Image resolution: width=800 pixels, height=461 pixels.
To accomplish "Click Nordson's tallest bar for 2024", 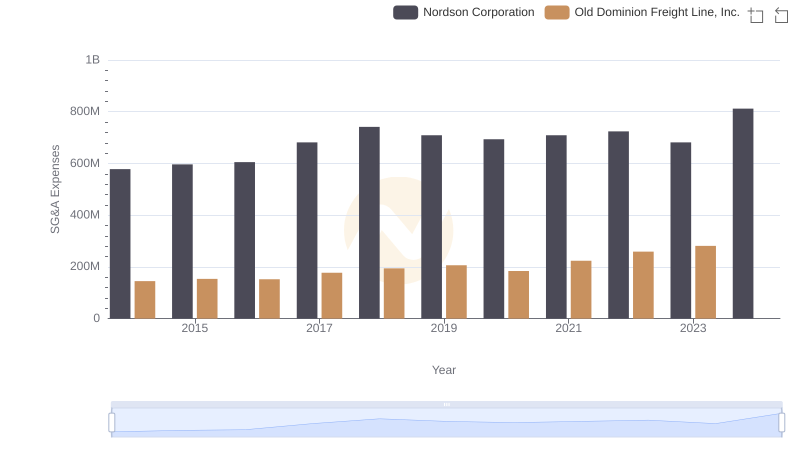I will click(743, 214).
